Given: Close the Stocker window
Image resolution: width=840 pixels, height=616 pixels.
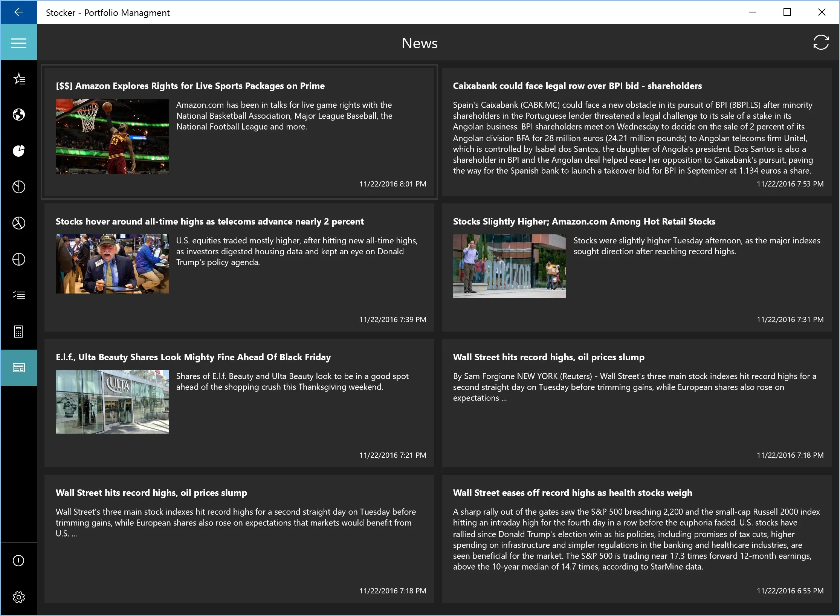Looking at the screenshot, I should pos(822,12).
